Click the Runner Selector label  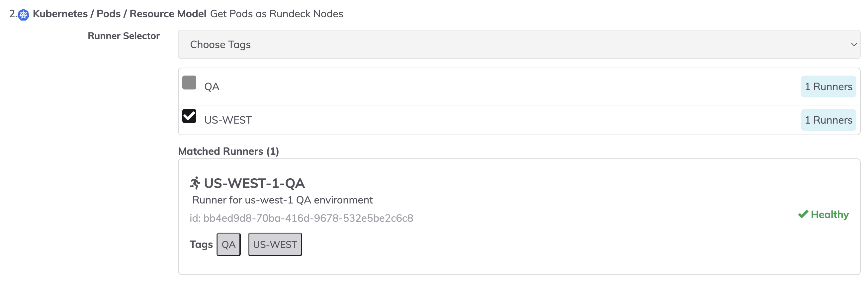coord(123,36)
